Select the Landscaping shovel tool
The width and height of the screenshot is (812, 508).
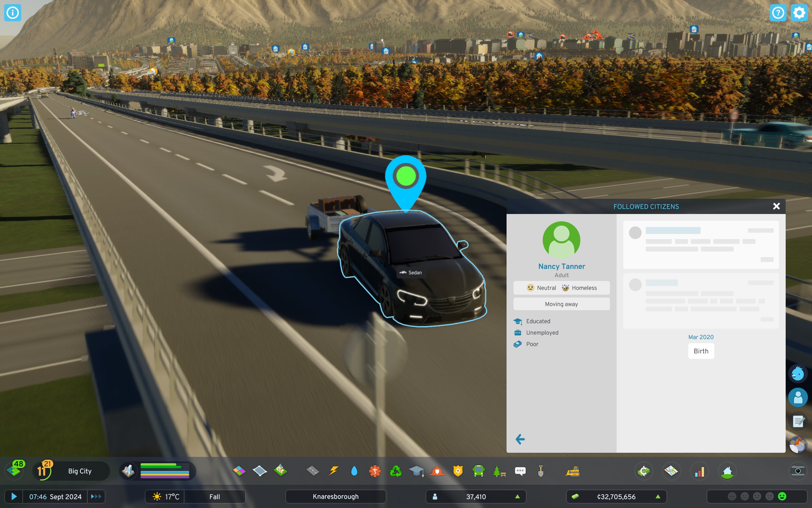pyautogui.click(x=541, y=471)
